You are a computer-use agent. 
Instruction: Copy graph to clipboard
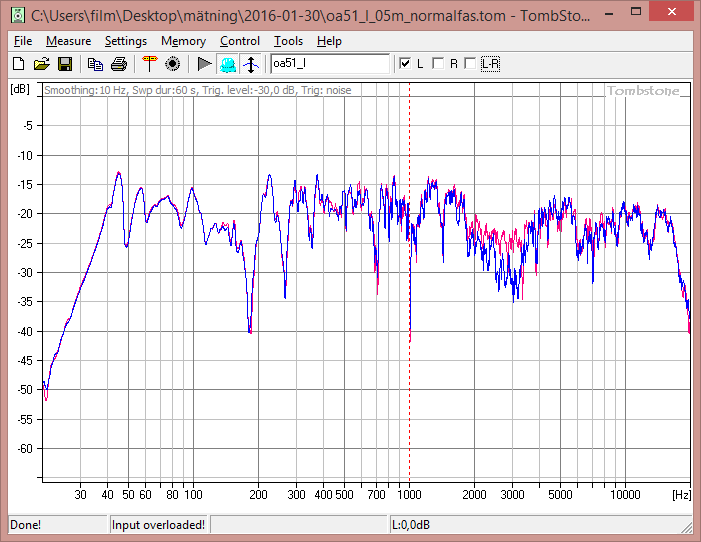pos(95,64)
